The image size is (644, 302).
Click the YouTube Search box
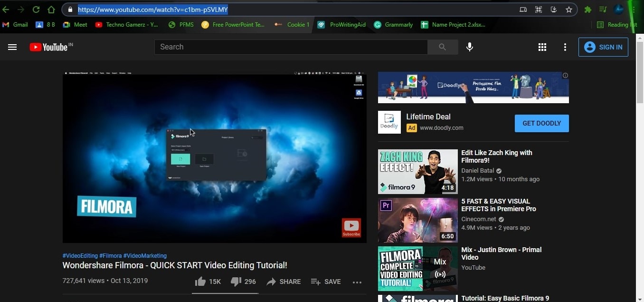click(x=291, y=47)
